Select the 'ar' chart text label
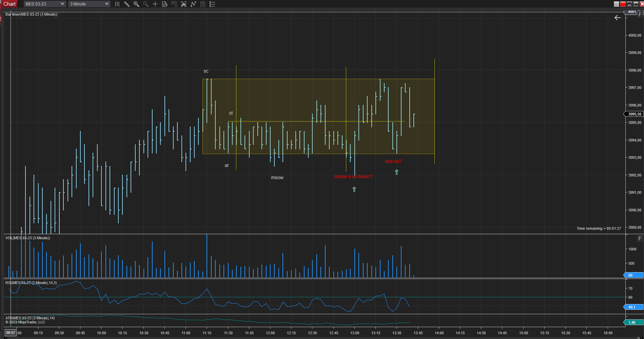The height and width of the screenshot is (339, 644). pyautogui.click(x=226, y=165)
